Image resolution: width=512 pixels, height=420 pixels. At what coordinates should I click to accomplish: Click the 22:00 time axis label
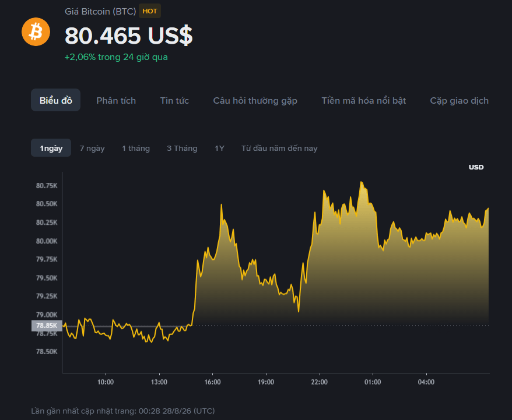320,382
